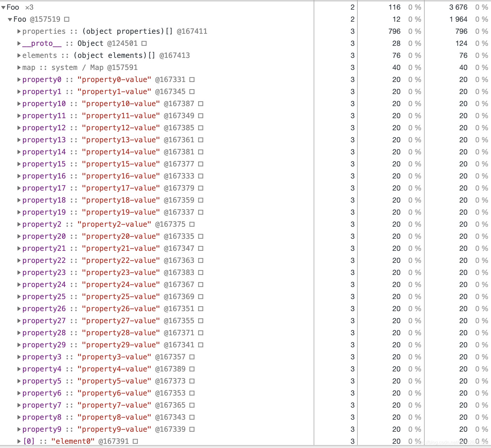The width and height of the screenshot is (491, 448).
Task: Select the "property14-value" string
Action: click(x=121, y=152)
